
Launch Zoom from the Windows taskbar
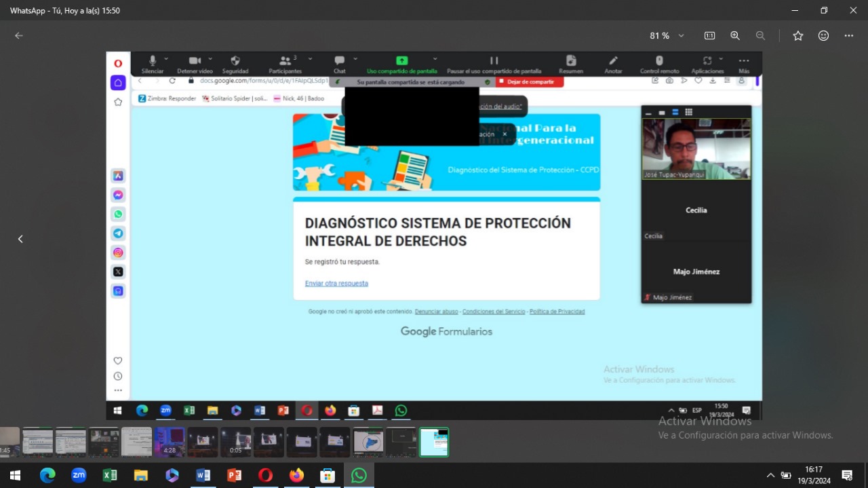(79, 475)
